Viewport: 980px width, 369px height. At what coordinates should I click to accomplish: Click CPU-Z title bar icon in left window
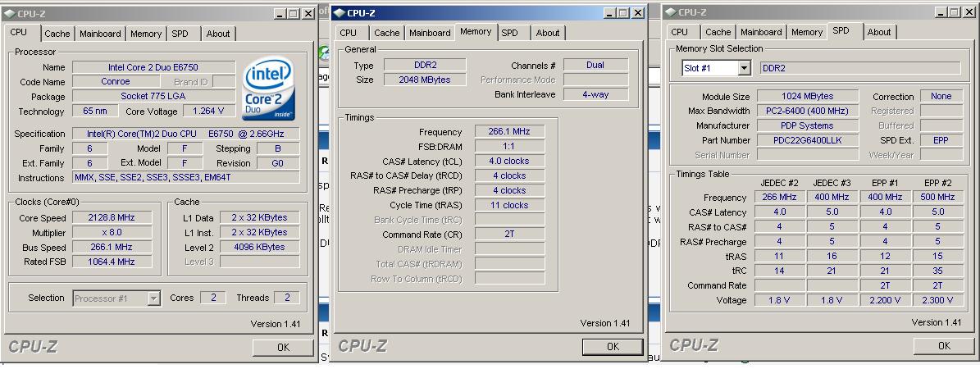coord(9,13)
